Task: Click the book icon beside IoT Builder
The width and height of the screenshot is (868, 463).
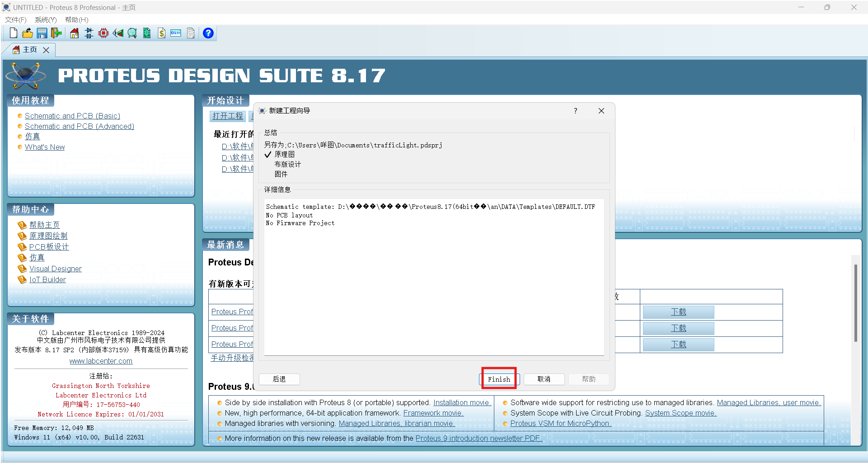Action: tap(22, 279)
